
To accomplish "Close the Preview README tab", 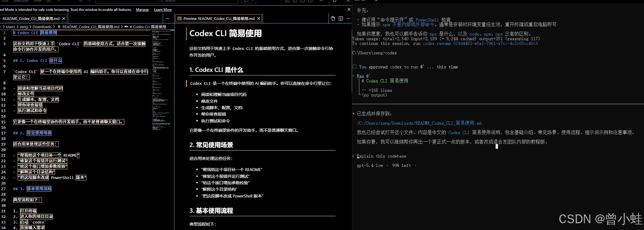I will 259,18.
